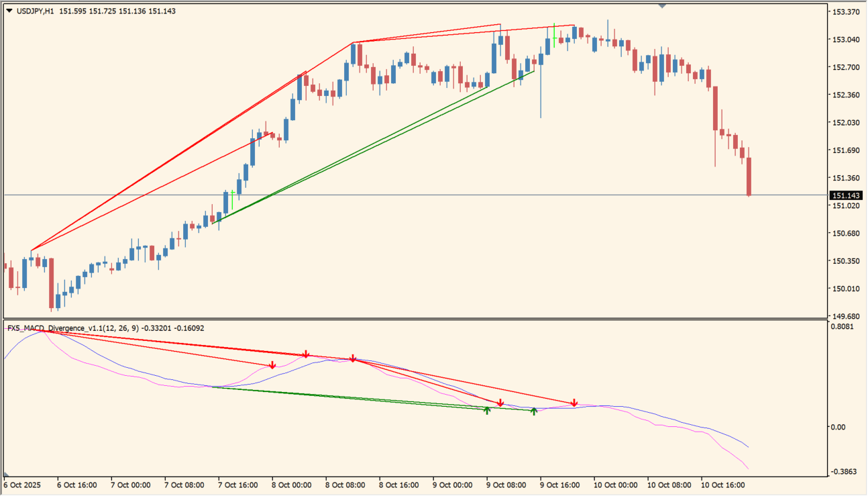This screenshot has width=868, height=496.
Task: Click the left green up arrow in MACD panel
Action: coord(487,409)
